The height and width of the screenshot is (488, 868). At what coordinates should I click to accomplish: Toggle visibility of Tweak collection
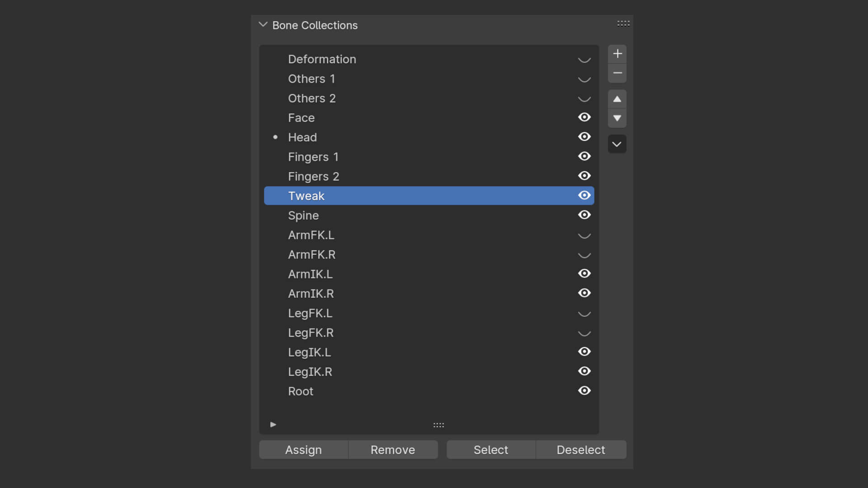(584, 196)
